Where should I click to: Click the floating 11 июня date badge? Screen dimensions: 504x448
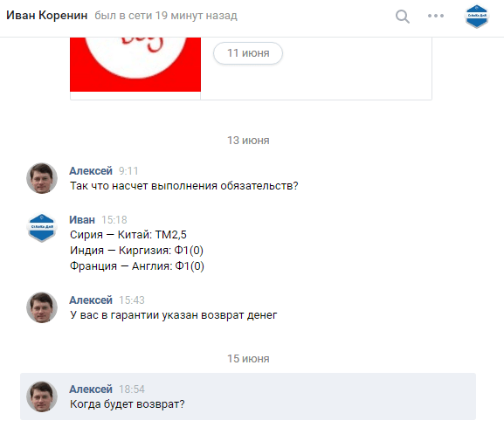[248, 53]
